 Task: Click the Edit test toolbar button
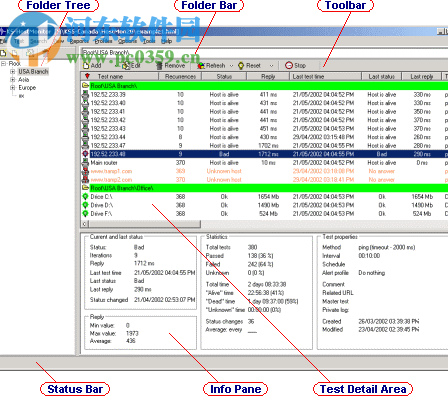coord(131,66)
